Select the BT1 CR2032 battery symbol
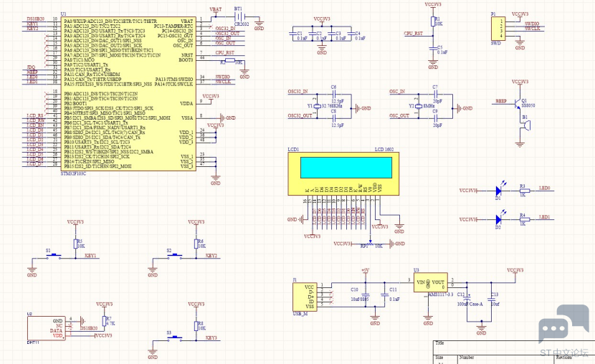The width and height of the screenshot is (595, 364). (240, 16)
